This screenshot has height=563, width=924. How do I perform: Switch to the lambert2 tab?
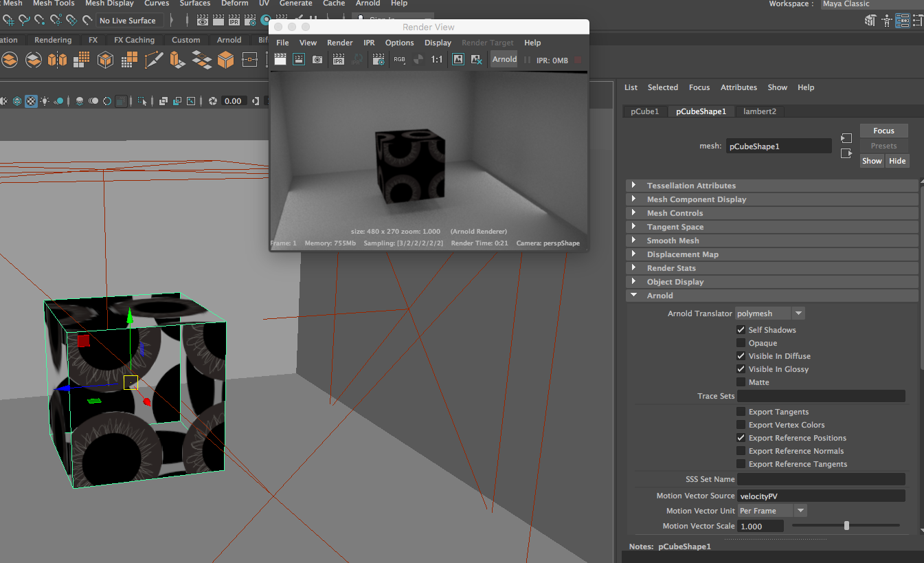759,111
